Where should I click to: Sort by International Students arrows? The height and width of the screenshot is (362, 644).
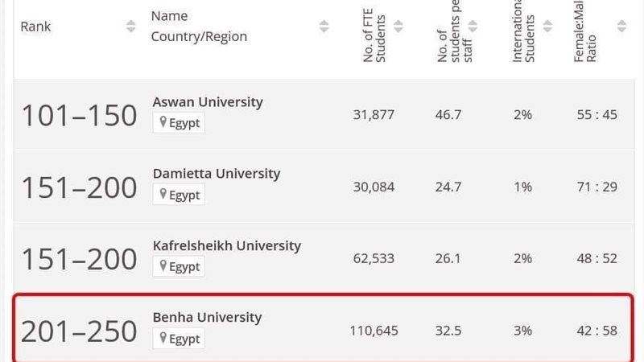pyautogui.click(x=547, y=27)
